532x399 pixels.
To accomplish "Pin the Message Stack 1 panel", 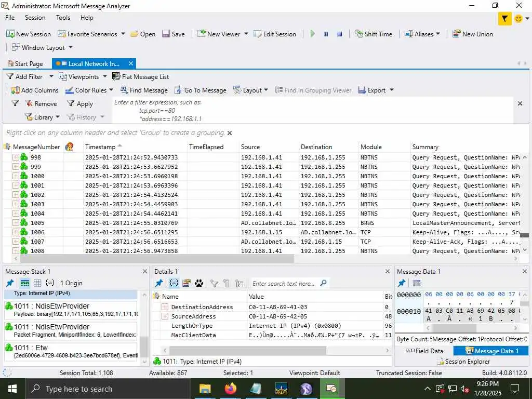I will coord(10,283).
